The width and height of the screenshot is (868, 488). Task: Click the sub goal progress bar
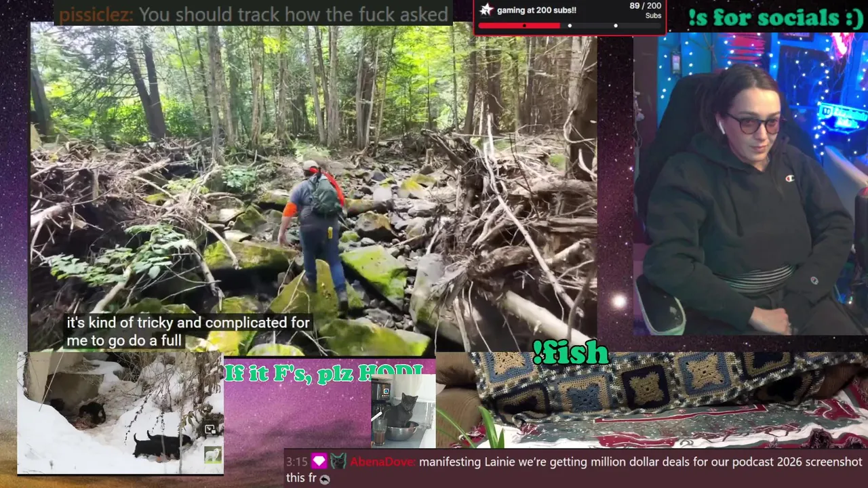point(569,26)
